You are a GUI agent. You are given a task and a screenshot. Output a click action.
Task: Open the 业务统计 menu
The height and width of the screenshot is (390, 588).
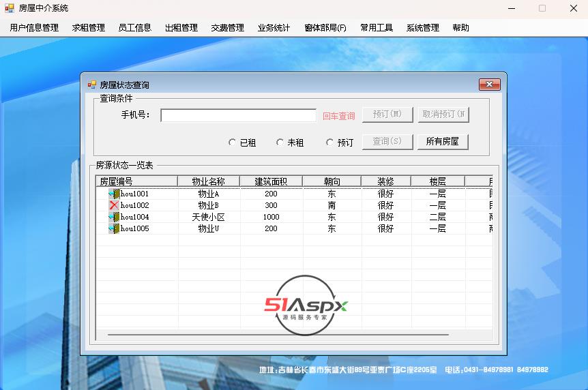[x=274, y=28]
